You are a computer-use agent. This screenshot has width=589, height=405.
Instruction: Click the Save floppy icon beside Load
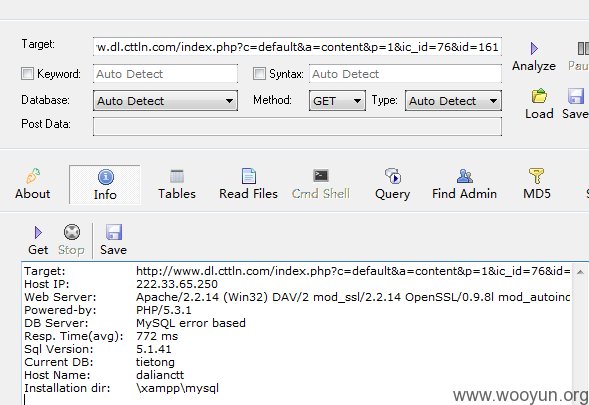[575, 96]
